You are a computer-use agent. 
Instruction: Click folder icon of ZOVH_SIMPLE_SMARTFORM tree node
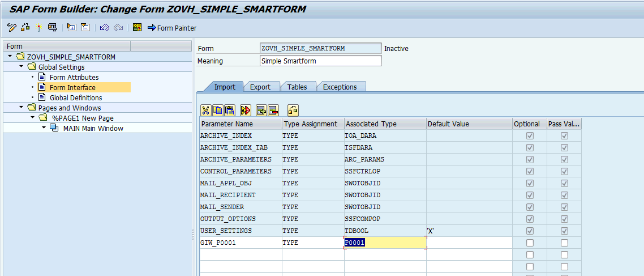pyautogui.click(x=20, y=57)
